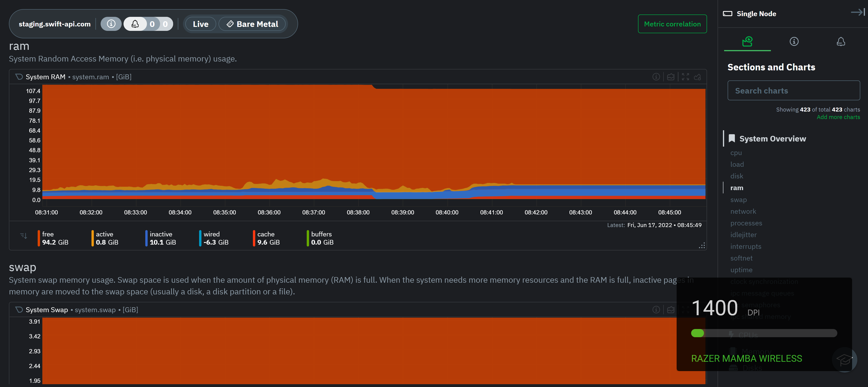The height and width of the screenshot is (387, 868).
Task: Collapse the Single Node side panel
Action: pyautogui.click(x=857, y=12)
